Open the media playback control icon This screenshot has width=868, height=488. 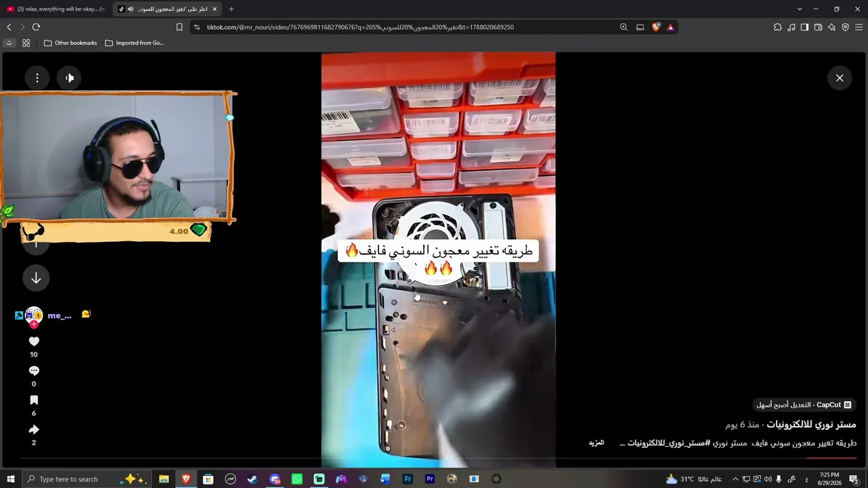tap(791, 27)
